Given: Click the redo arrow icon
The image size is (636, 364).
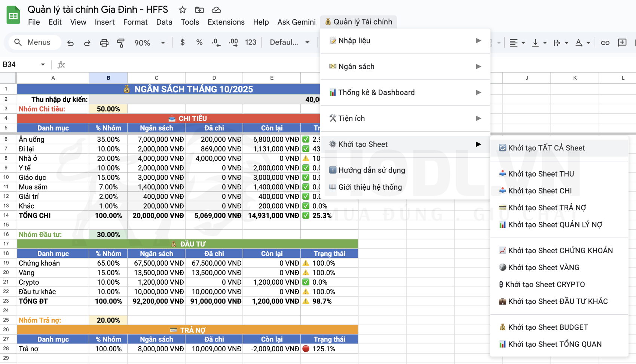Looking at the screenshot, I should (x=87, y=43).
